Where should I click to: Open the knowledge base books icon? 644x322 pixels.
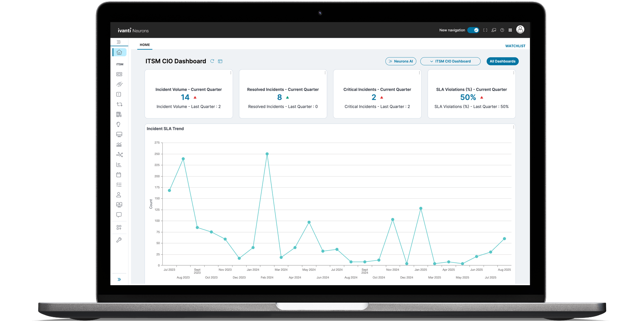119,114
